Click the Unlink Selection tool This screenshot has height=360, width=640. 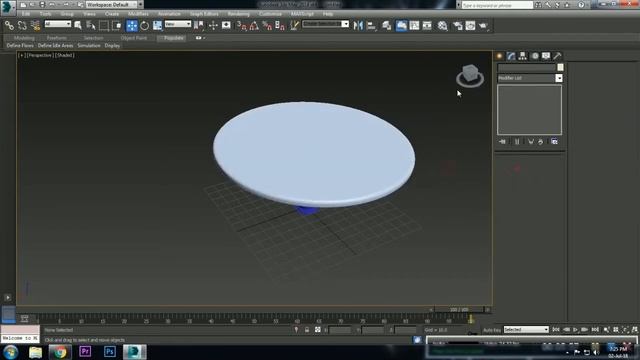(x=22, y=26)
